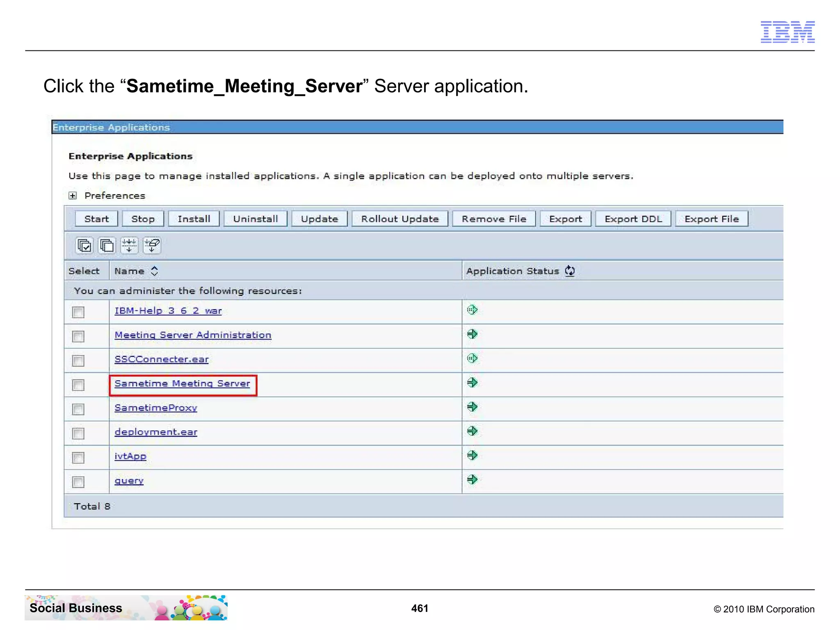Click the Clear filter value icon
The height and width of the screenshot is (630, 840).
[x=152, y=245]
